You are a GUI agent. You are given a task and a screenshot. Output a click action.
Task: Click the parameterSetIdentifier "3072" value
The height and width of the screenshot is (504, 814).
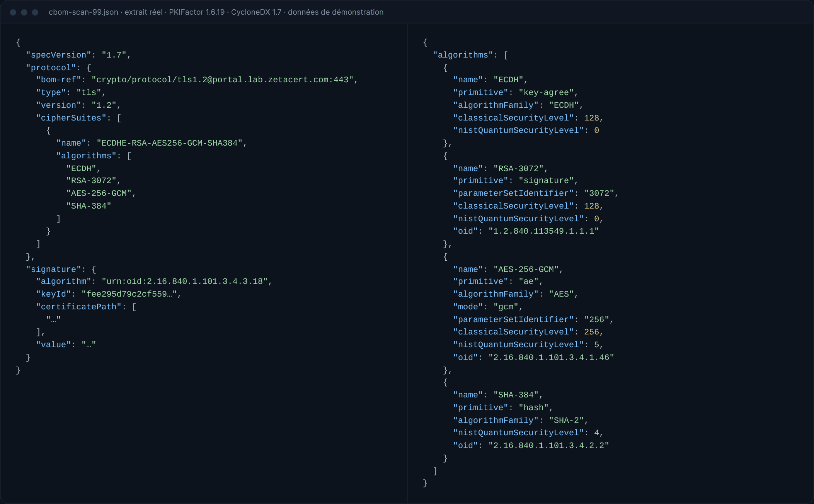tap(599, 193)
